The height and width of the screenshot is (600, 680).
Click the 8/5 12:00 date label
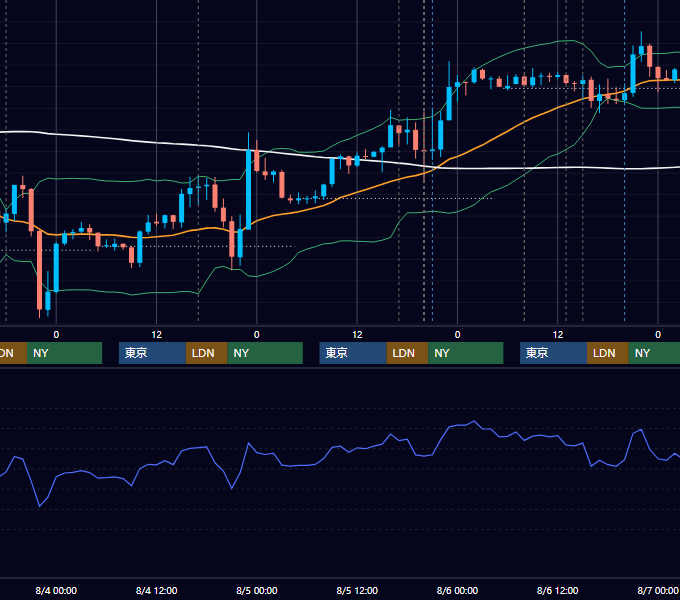point(357,590)
